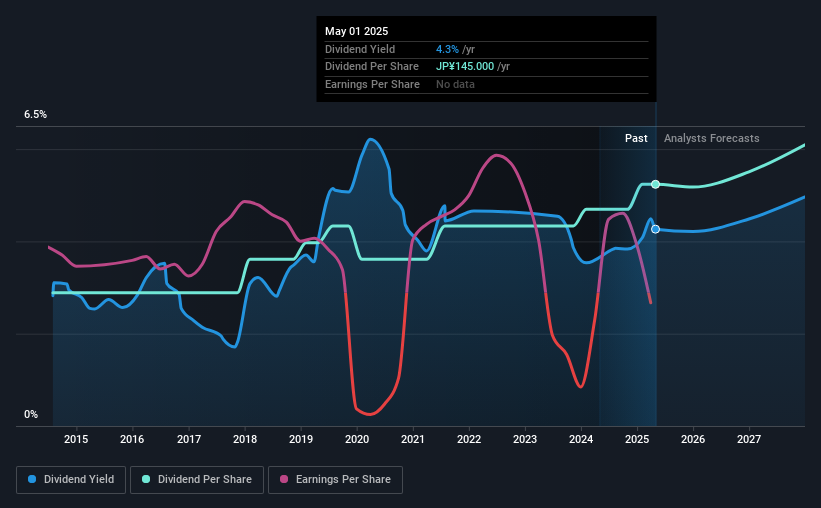Click the 2026 x-axis label

coord(693,439)
